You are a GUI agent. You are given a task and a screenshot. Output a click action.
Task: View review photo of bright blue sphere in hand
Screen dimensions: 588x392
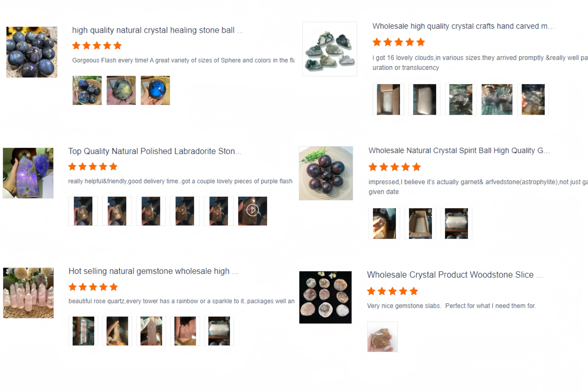click(x=155, y=90)
